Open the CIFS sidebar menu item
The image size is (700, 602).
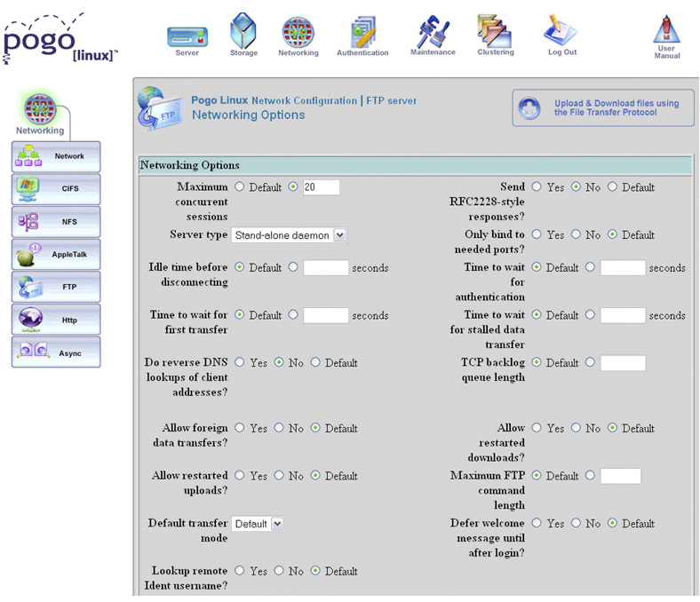tap(56, 189)
